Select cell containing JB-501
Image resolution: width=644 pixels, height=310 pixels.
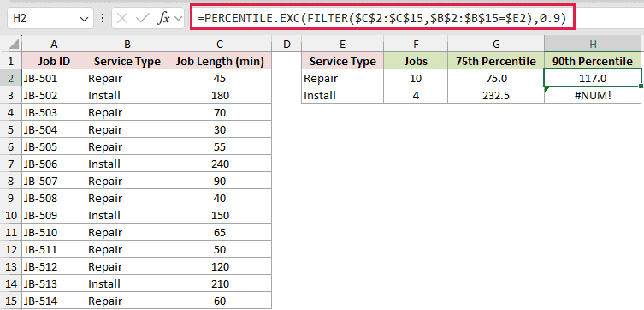pyautogui.click(x=54, y=78)
